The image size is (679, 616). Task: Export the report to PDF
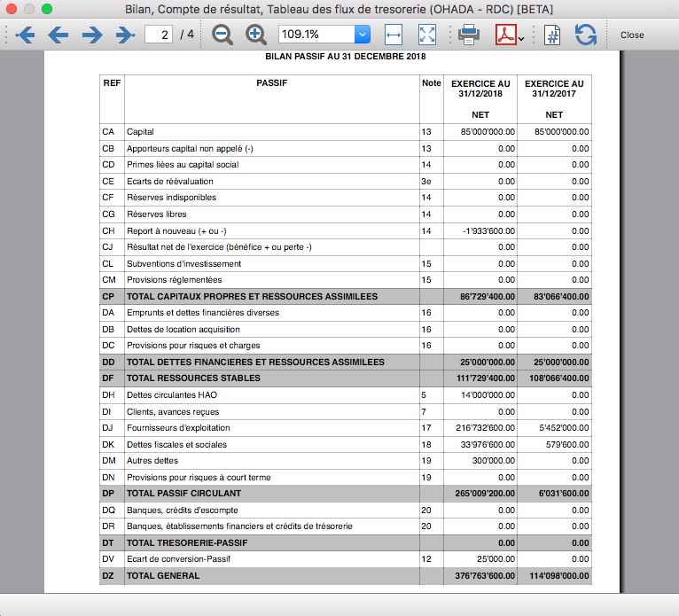coord(506,35)
